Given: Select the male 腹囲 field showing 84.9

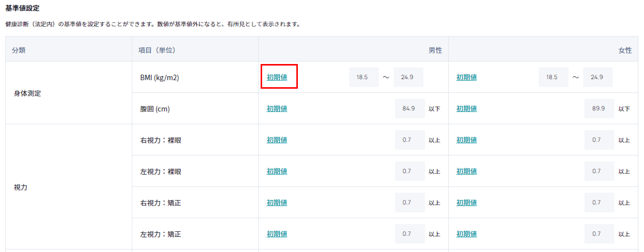Looking at the screenshot, I should pos(410,108).
